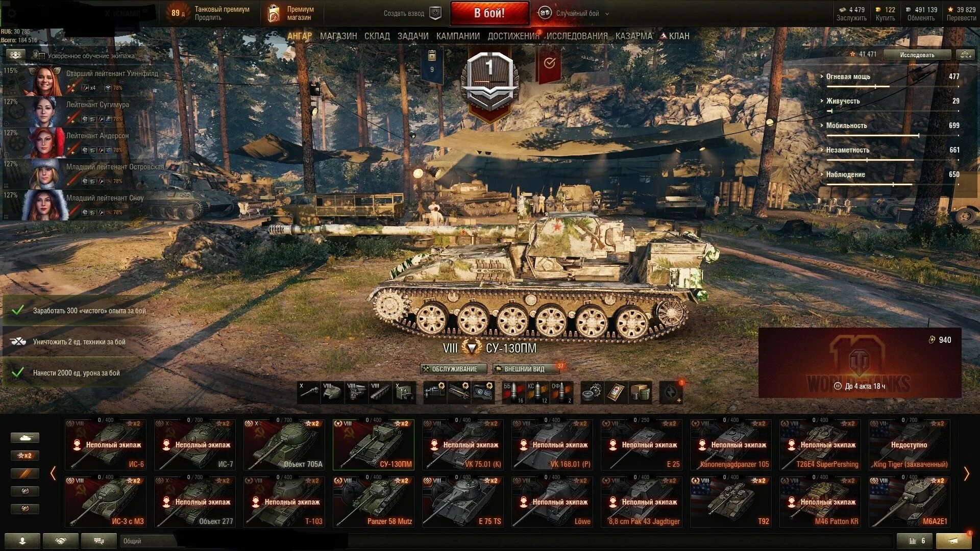Toggle the x2 bonus carousel filter

point(24,456)
